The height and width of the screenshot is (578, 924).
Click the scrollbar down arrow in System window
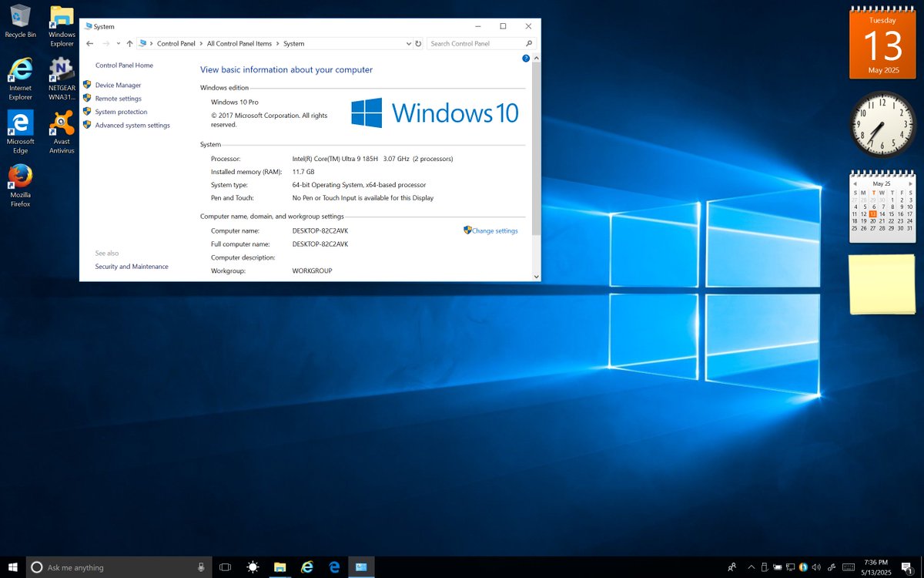tap(537, 276)
